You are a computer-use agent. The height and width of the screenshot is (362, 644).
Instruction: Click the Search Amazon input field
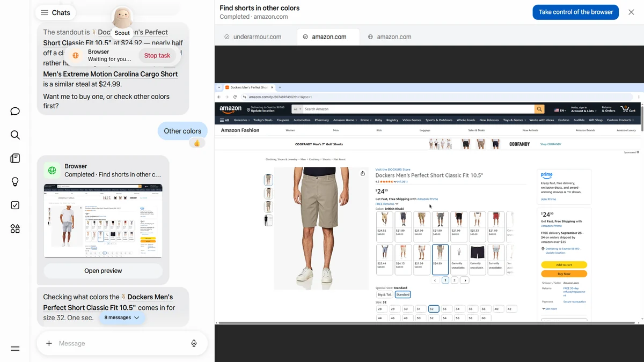[x=419, y=109]
